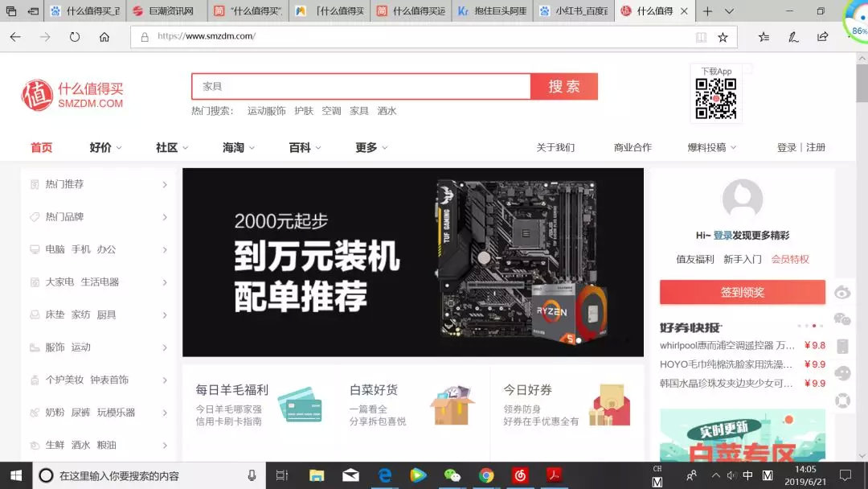
Task: Toggle reading view in the address bar
Action: click(x=701, y=36)
